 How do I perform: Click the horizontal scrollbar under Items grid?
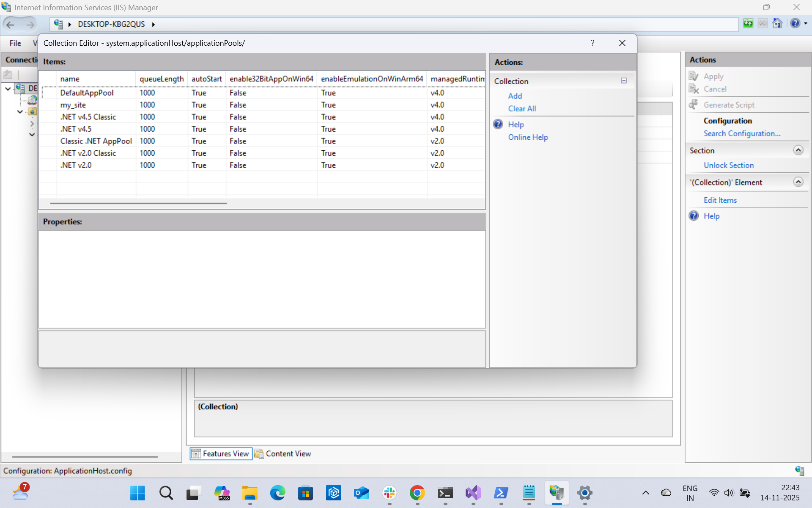click(x=138, y=203)
